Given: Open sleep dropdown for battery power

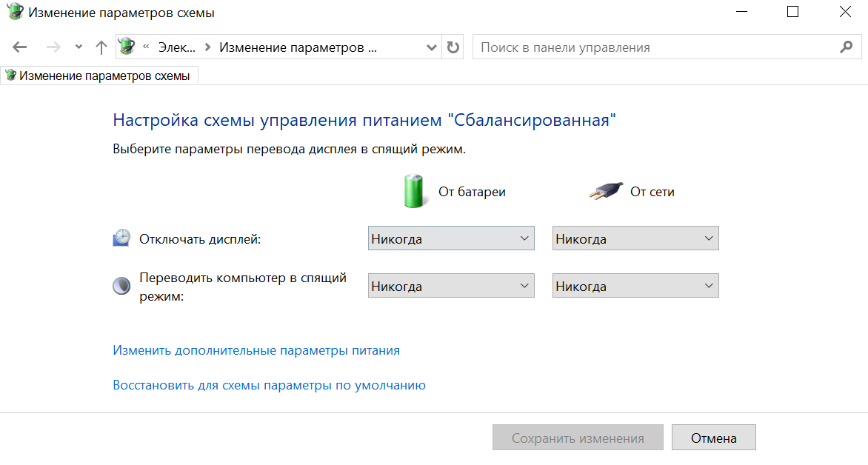Looking at the screenshot, I should [x=450, y=286].
